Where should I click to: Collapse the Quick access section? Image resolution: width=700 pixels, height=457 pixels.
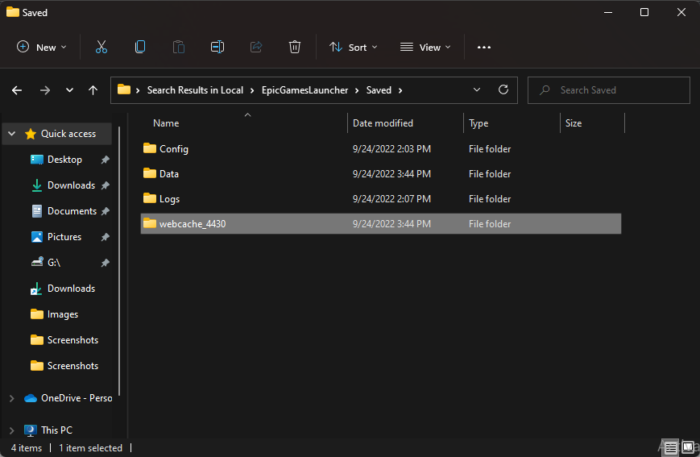pos(11,134)
